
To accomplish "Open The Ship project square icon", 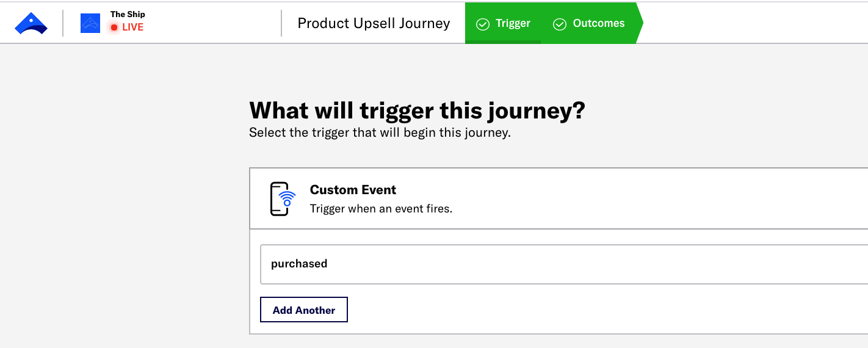I will (90, 23).
